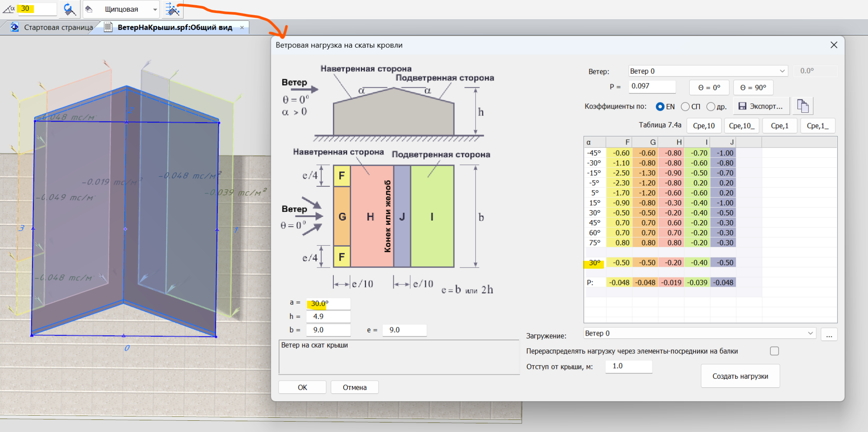Click the Отступ от крыши input field
868x432 pixels.
[628, 366]
